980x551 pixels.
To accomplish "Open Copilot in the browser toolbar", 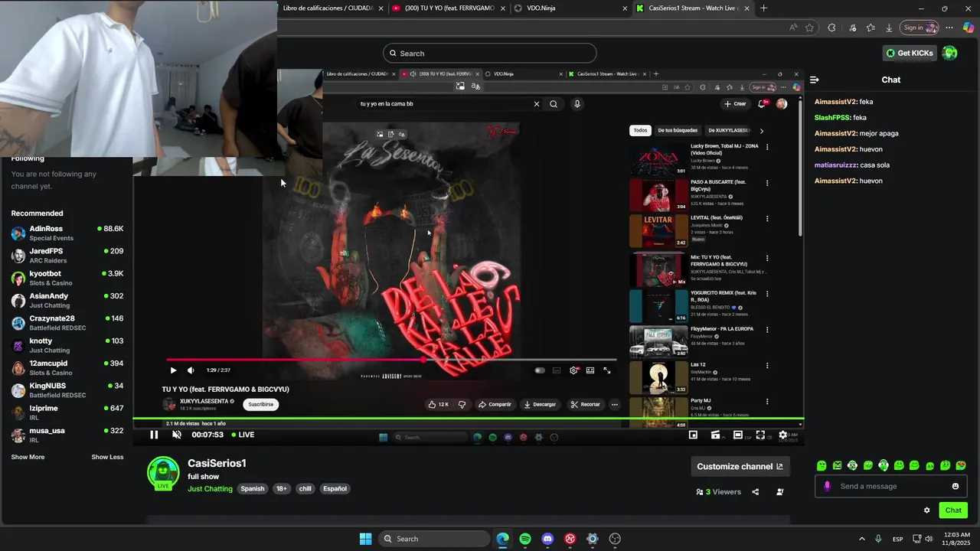I will point(969,28).
